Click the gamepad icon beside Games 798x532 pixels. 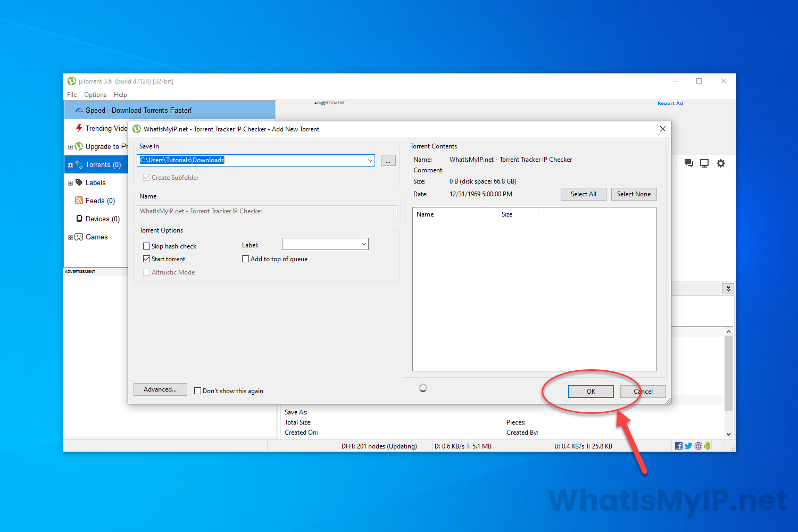point(79,237)
